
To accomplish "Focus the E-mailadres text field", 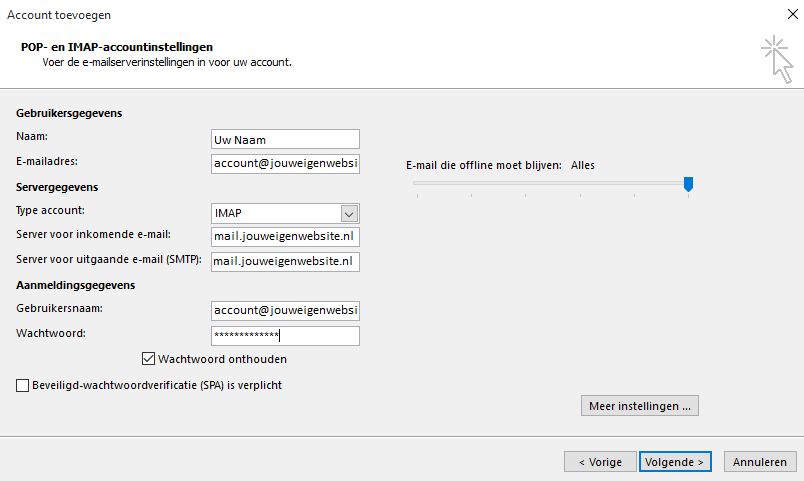I will pos(285,163).
